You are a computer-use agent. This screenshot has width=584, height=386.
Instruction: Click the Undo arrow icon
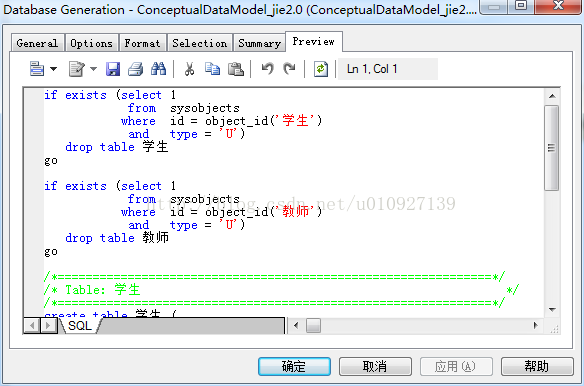267,69
